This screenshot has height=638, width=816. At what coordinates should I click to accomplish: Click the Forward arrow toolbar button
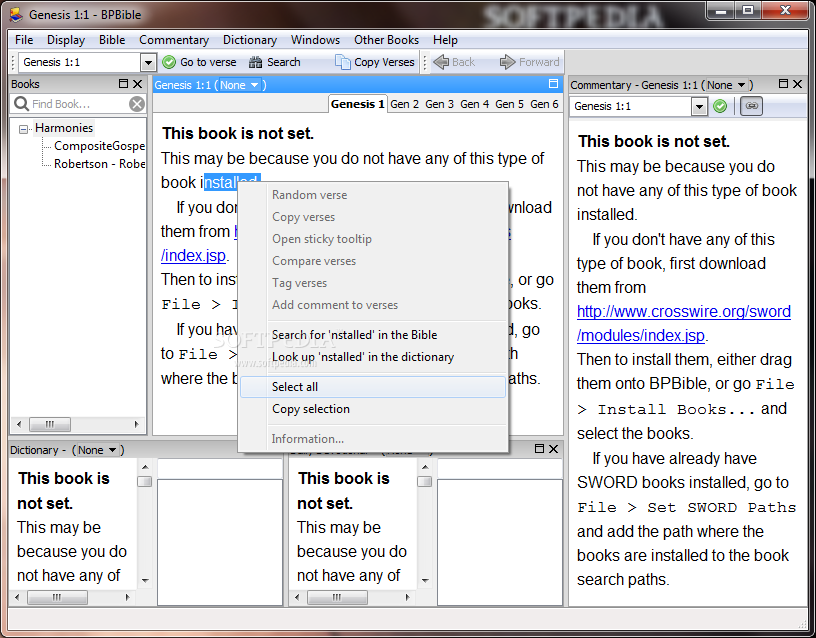coord(529,62)
